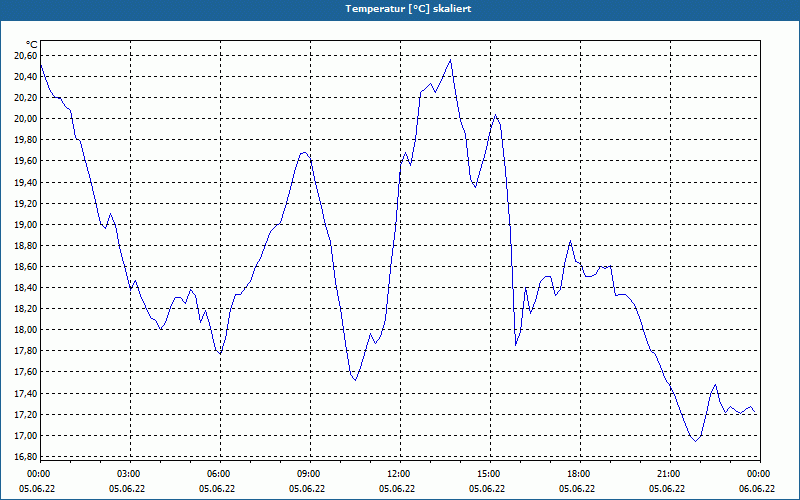Screen dimensions: 800x500
Task: Select the 05.06.22 date under 06:00
Action: pyautogui.click(x=217, y=489)
